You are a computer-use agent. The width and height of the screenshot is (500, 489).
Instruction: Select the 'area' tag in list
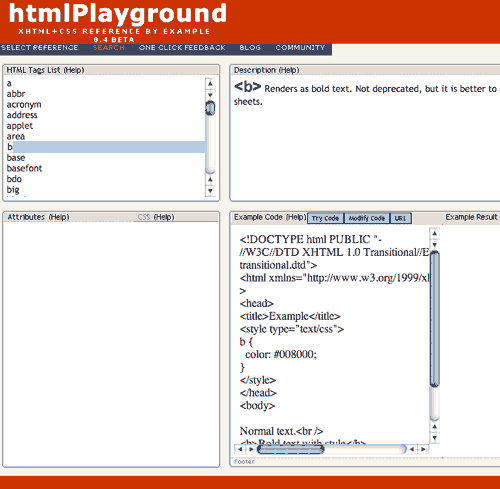[16, 136]
